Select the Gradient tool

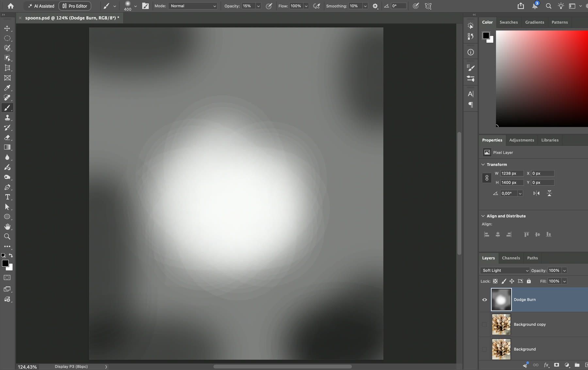(7, 147)
